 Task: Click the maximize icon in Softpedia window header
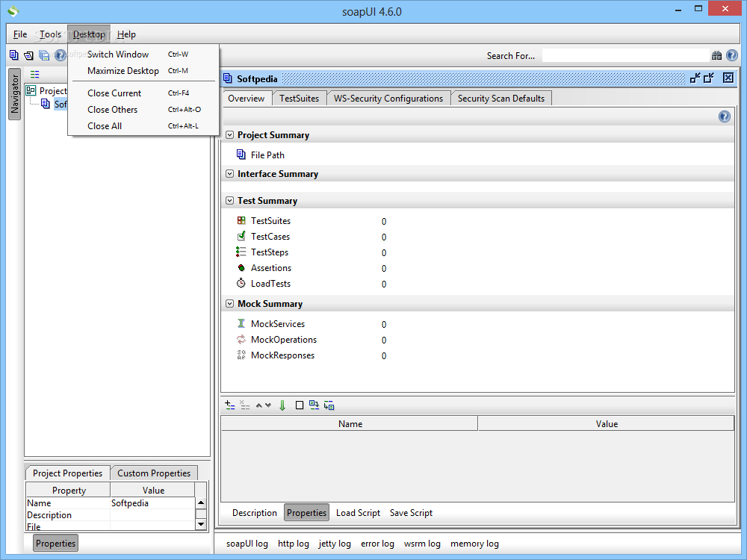click(x=709, y=78)
